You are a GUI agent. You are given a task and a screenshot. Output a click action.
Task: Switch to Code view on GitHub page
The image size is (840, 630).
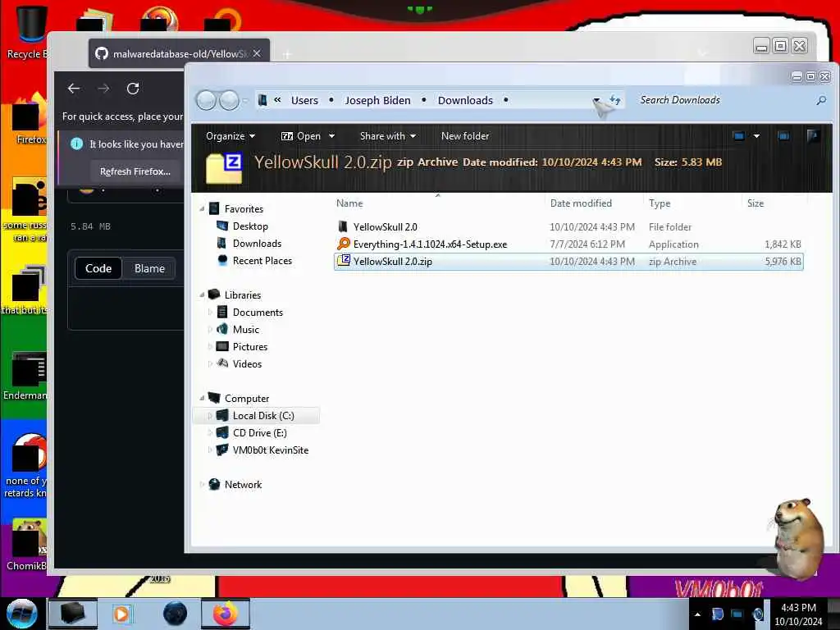click(98, 268)
